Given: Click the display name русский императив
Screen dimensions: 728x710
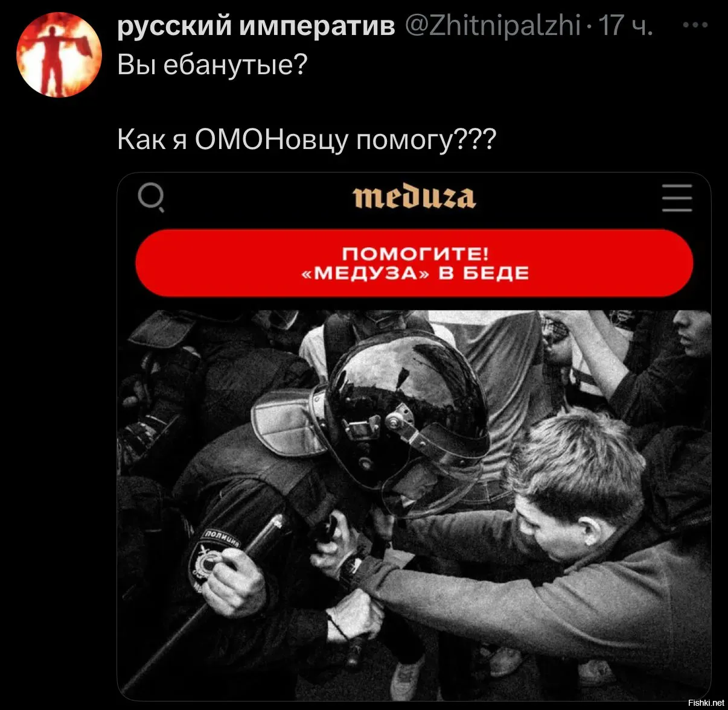Looking at the screenshot, I should (x=256, y=25).
